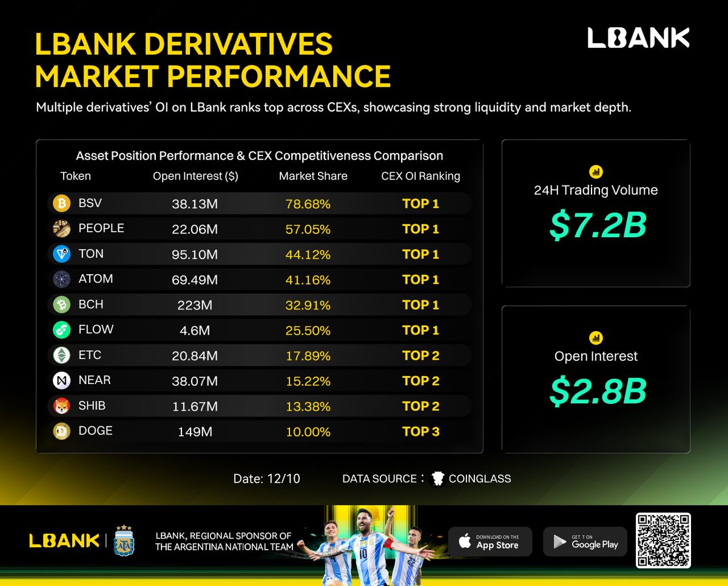Click the 17.89% market share value

click(308, 356)
